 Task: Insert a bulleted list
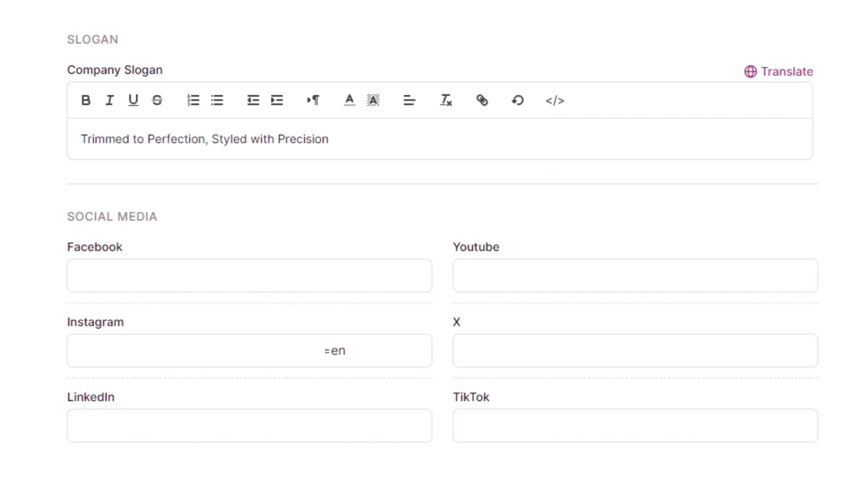click(217, 100)
